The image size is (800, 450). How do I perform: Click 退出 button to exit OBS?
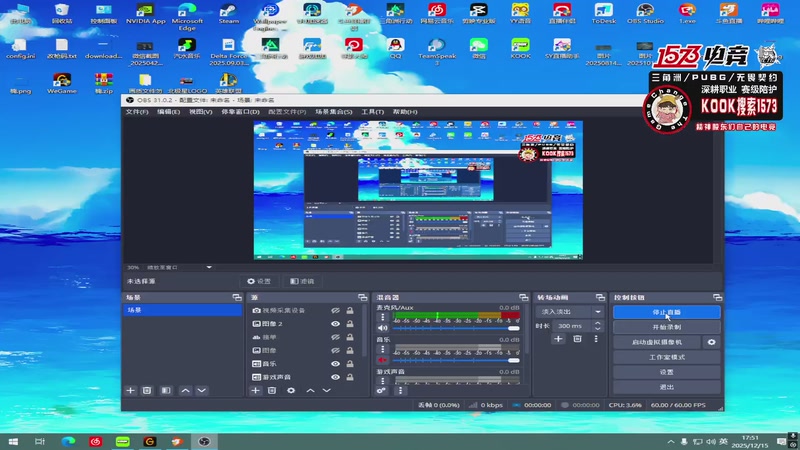point(666,387)
